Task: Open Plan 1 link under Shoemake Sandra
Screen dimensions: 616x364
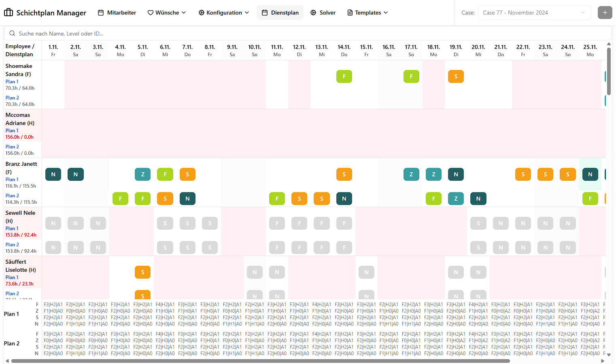Action: (12, 82)
